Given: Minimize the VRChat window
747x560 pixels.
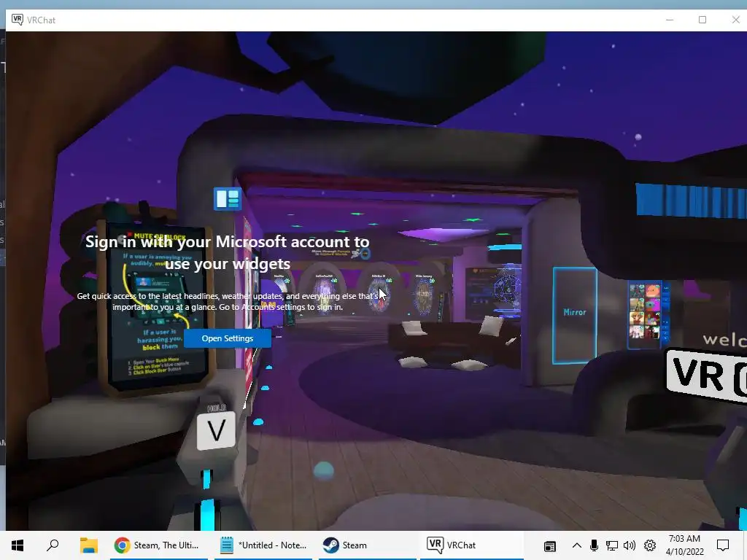Looking at the screenshot, I should [670, 20].
